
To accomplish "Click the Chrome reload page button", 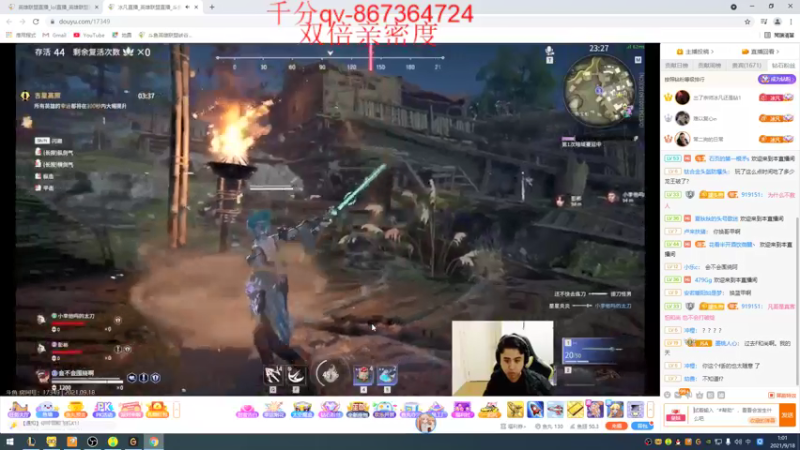I will (x=36, y=21).
